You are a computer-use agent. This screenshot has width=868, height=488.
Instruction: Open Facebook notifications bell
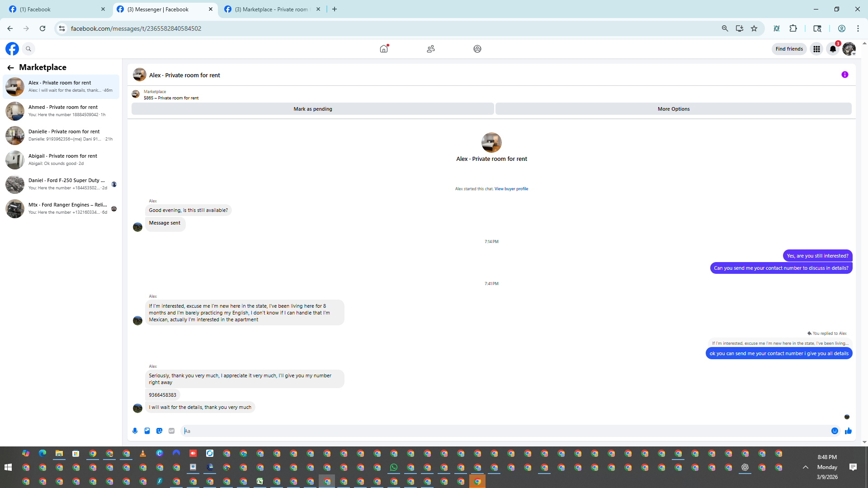pyautogui.click(x=833, y=49)
